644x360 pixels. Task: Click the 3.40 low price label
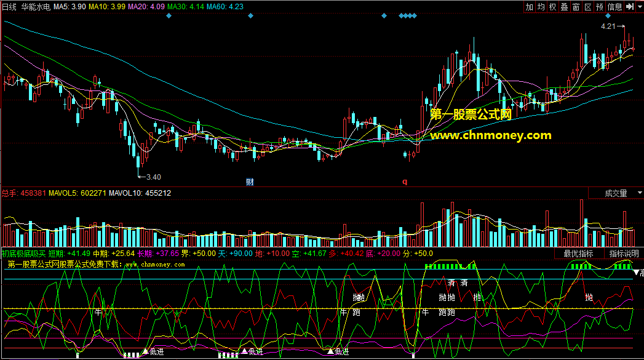(x=154, y=177)
